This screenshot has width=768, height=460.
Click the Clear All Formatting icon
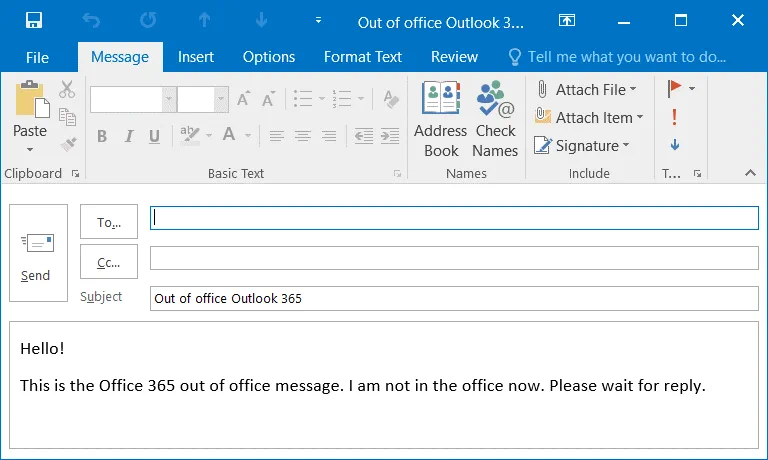392,99
